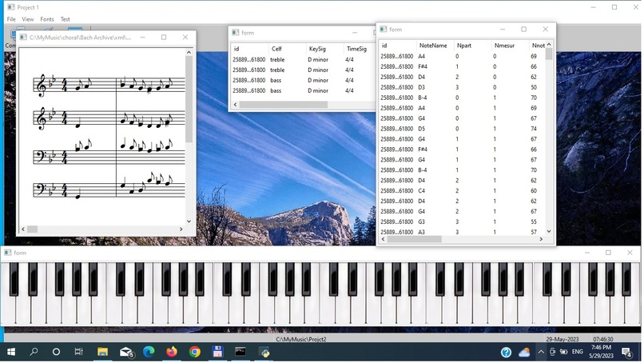Select the Nnot value 60 cell
Viewport: 644px width, 363px height.
point(534,191)
